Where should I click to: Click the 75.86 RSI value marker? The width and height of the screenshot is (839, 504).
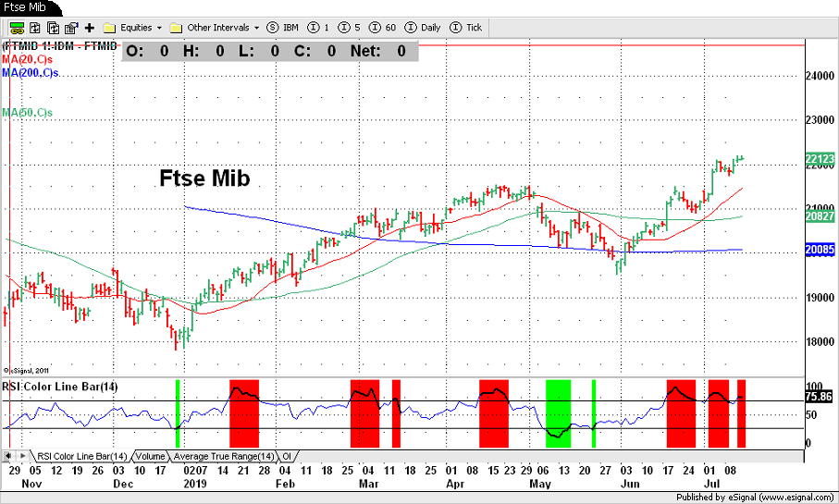click(819, 397)
